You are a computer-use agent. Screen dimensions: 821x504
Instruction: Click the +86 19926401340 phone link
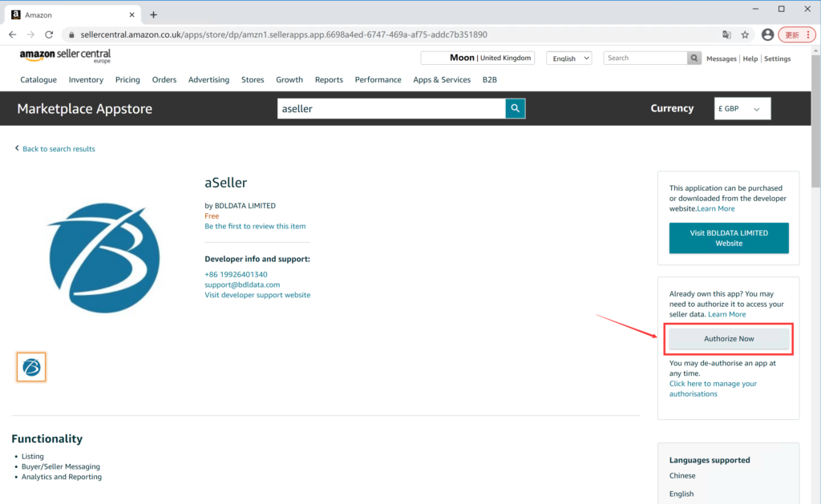coord(237,274)
